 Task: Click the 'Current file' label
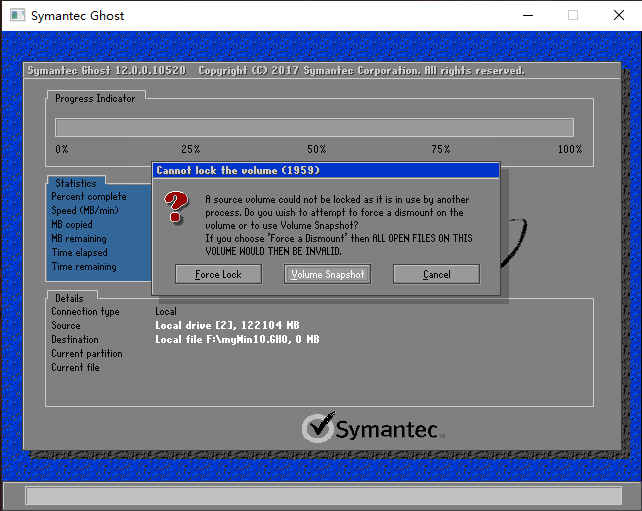pos(75,367)
